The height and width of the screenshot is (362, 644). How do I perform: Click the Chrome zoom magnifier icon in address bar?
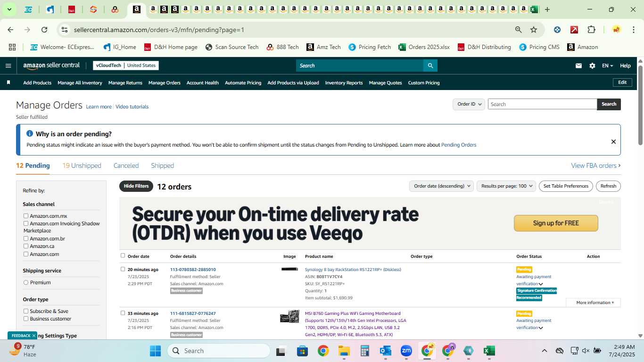[x=519, y=30]
